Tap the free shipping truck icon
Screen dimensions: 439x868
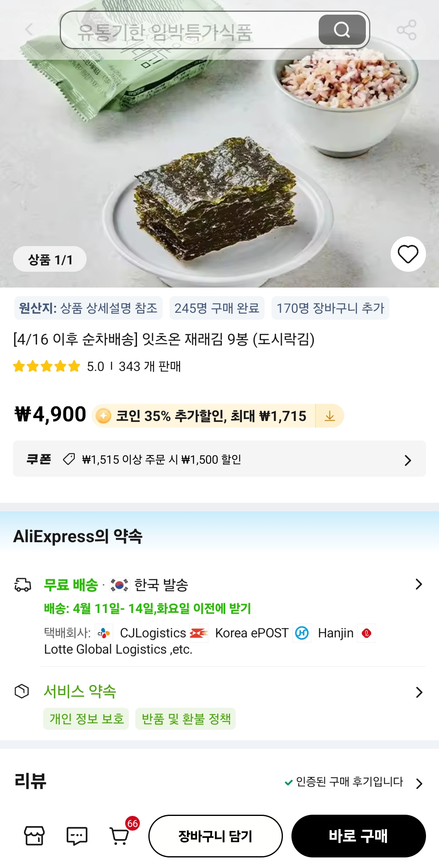pos(23,585)
